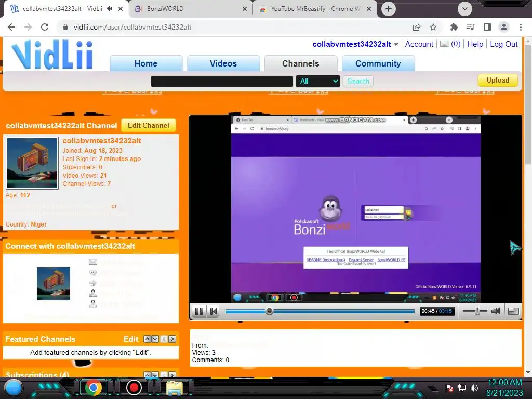Viewport: 532px width, 399px height.
Task: Open the Help link
Action: (x=475, y=44)
